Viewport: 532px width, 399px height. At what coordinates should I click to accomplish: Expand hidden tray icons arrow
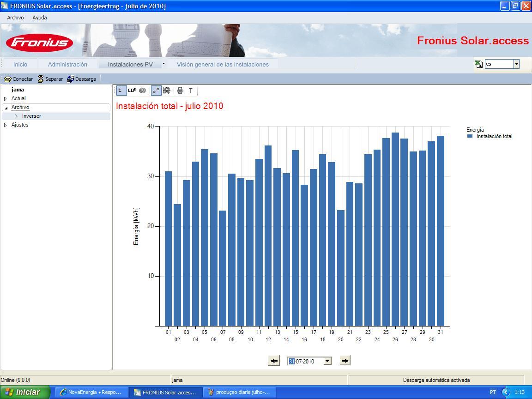tap(506, 392)
